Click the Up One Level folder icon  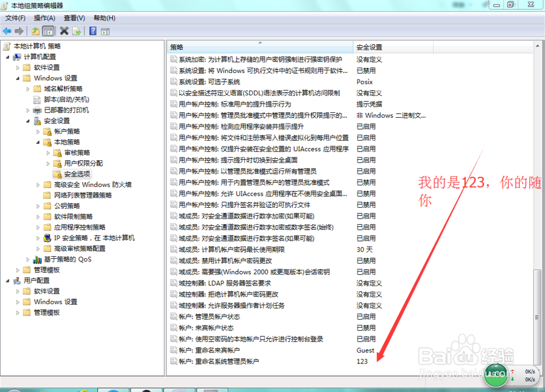coord(35,31)
